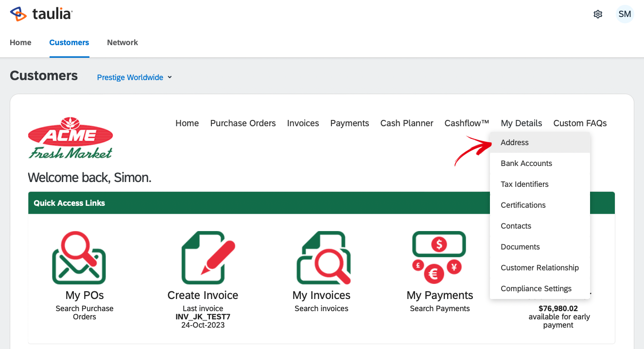Click the Taulia logo

(x=41, y=14)
